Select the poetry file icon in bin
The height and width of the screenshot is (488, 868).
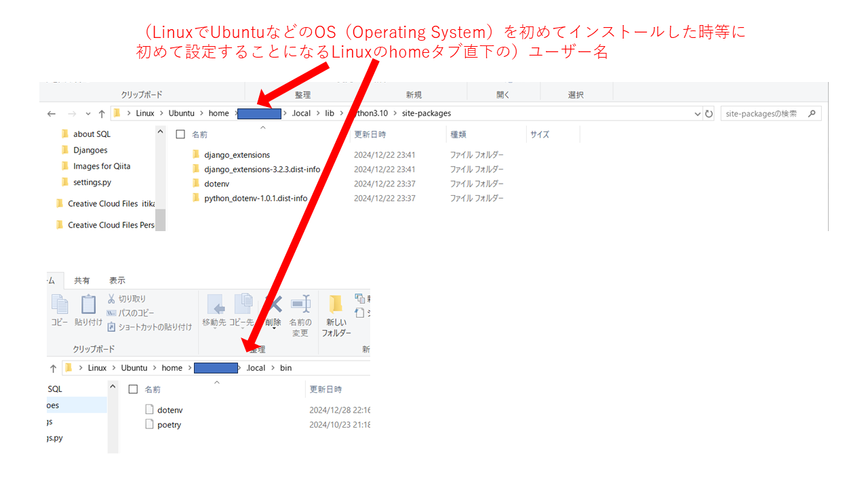tap(150, 424)
